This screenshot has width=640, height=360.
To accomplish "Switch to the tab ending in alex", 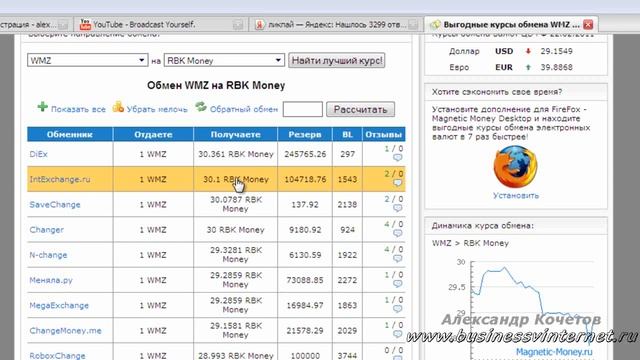I will [x=35, y=24].
